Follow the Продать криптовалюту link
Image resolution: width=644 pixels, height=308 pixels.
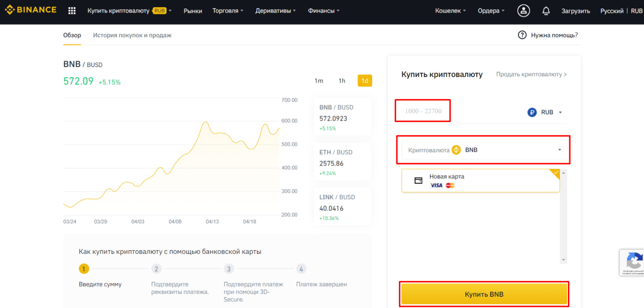[531, 75]
